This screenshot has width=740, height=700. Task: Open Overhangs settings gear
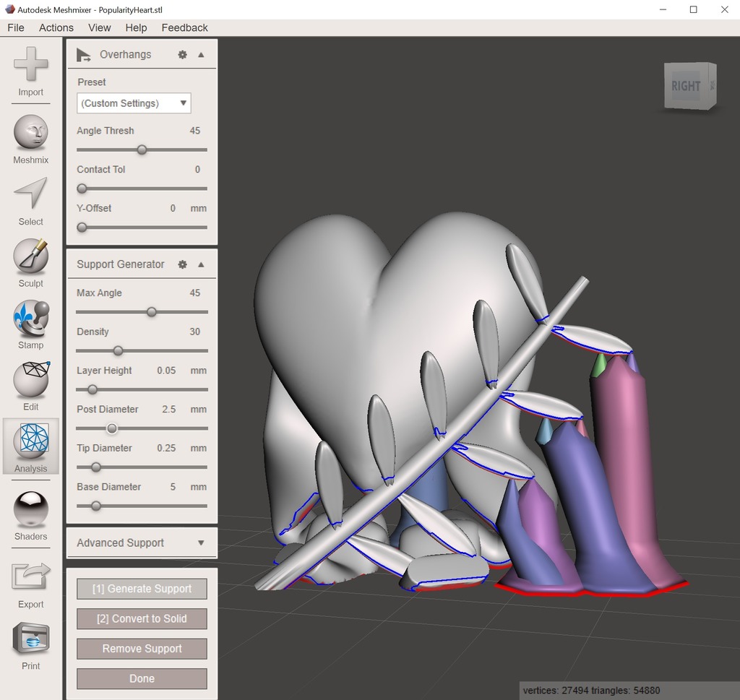[x=183, y=55]
